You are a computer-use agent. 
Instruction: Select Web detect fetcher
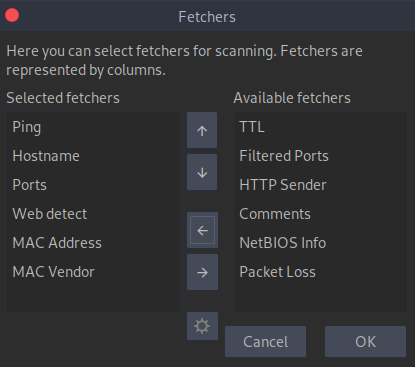coord(93,214)
